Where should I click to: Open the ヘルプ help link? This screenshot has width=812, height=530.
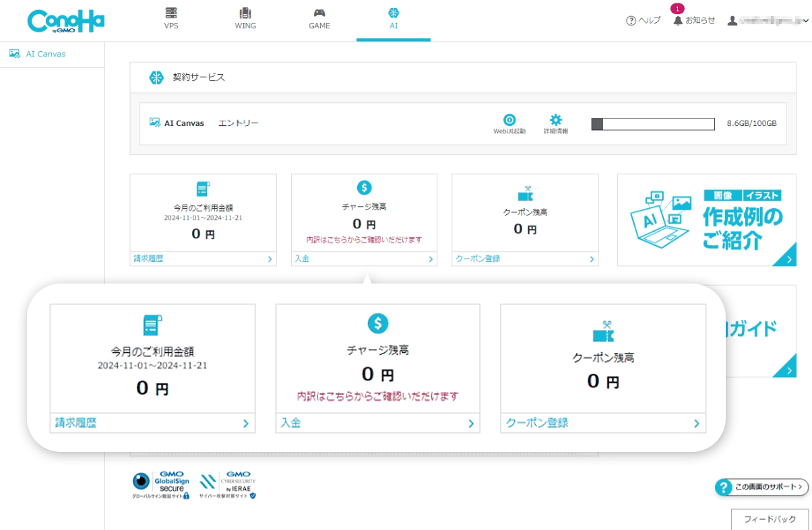pyautogui.click(x=643, y=21)
